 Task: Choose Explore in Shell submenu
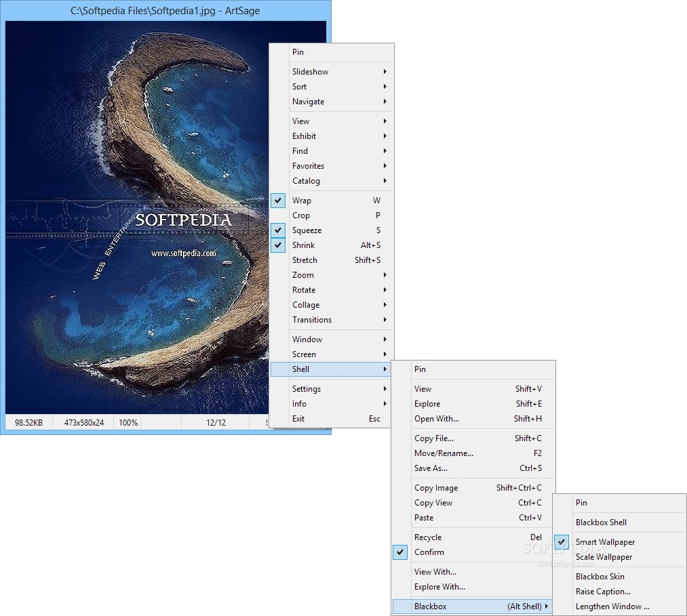473,404
